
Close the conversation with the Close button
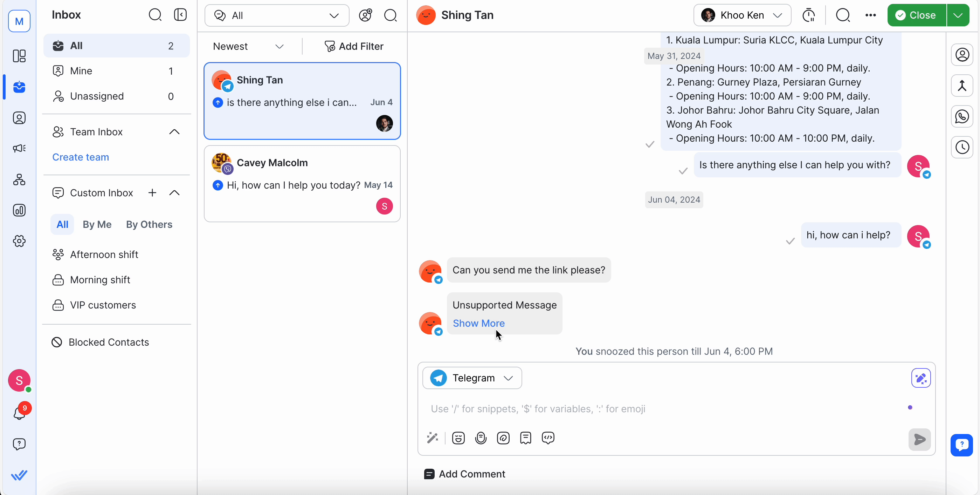pyautogui.click(x=917, y=15)
